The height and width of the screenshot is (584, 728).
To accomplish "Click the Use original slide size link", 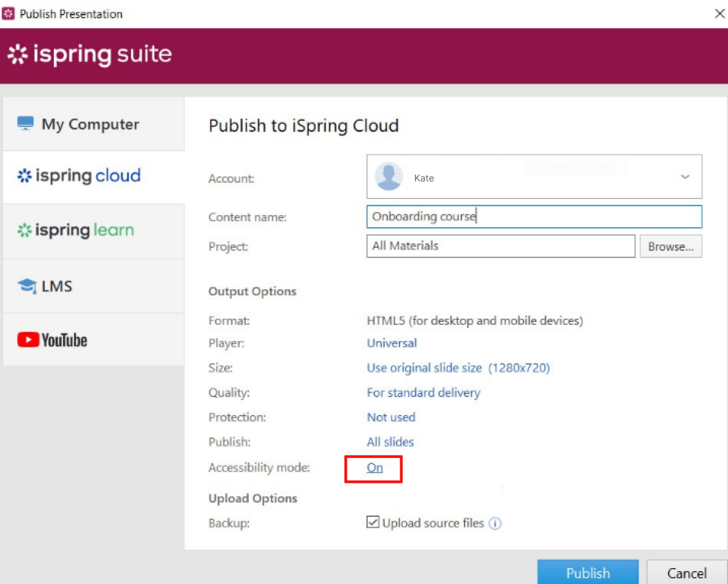I will click(458, 368).
